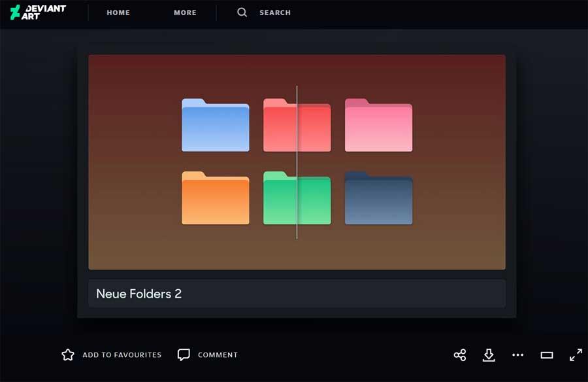Click the pink folder icon in artwork

(x=378, y=125)
